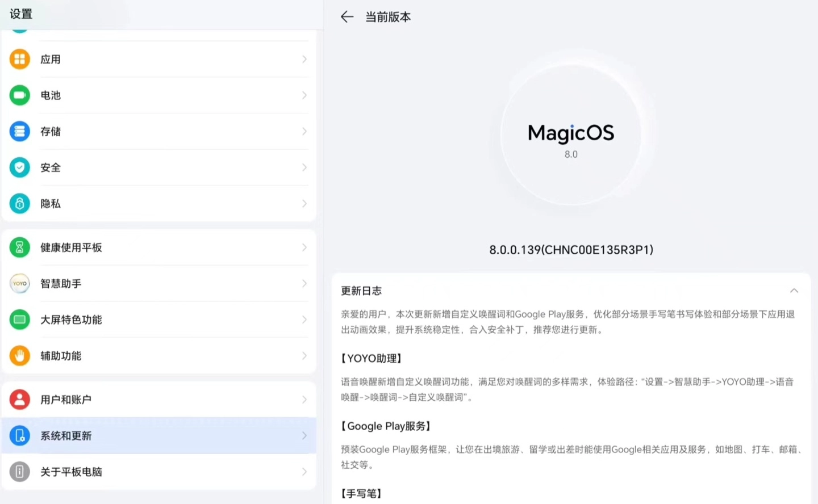Tap the YOYO assistant icon

20,283
